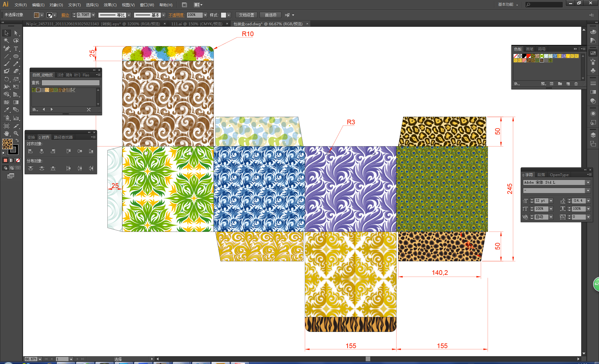Activate the Zoom magnifier tool
Screen dimensions: 599x364
point(16,133)
